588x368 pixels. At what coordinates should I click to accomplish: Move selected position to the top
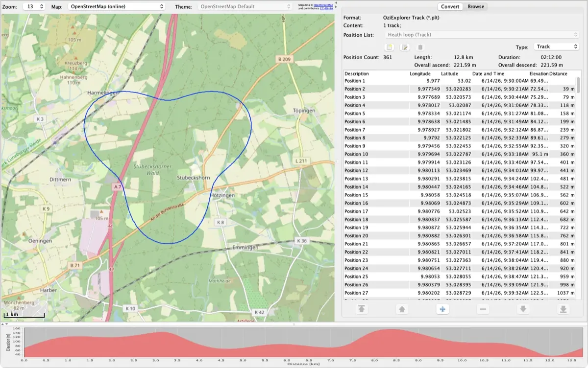coord(362,309)
